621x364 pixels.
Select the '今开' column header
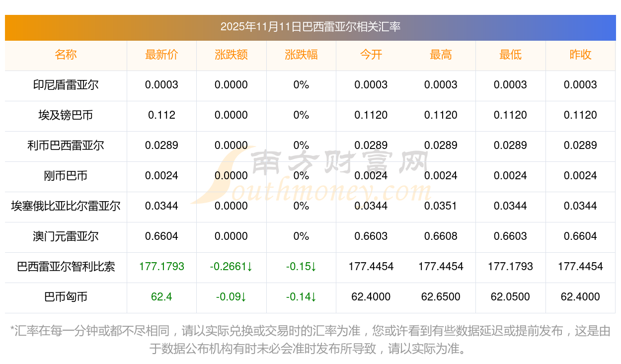click(x=371, y=55)
